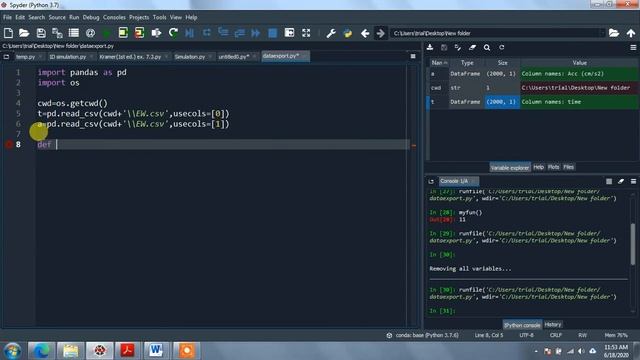640x360 pixels.
Task: Go forward with right arrow icon
Action: (x=380, y=33)
